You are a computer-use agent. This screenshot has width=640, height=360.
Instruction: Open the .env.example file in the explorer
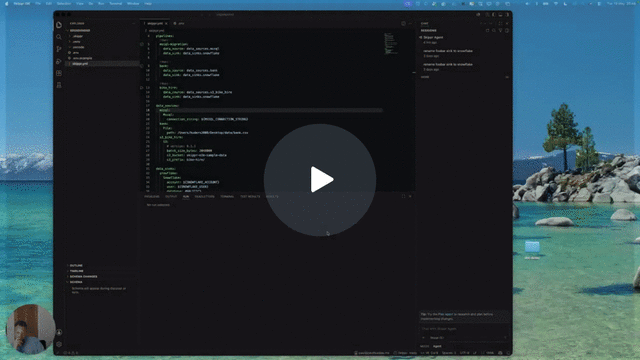coord(102,58)
